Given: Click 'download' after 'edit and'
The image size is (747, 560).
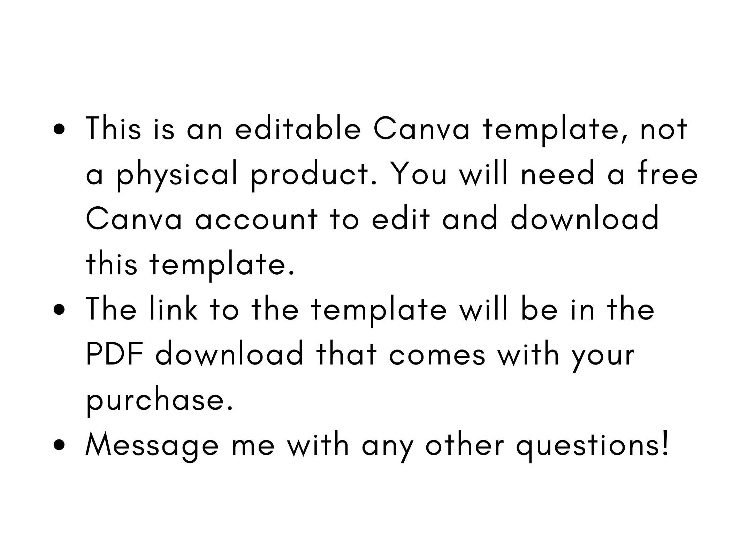Looking at the screenshot, I should click(585, 219).
